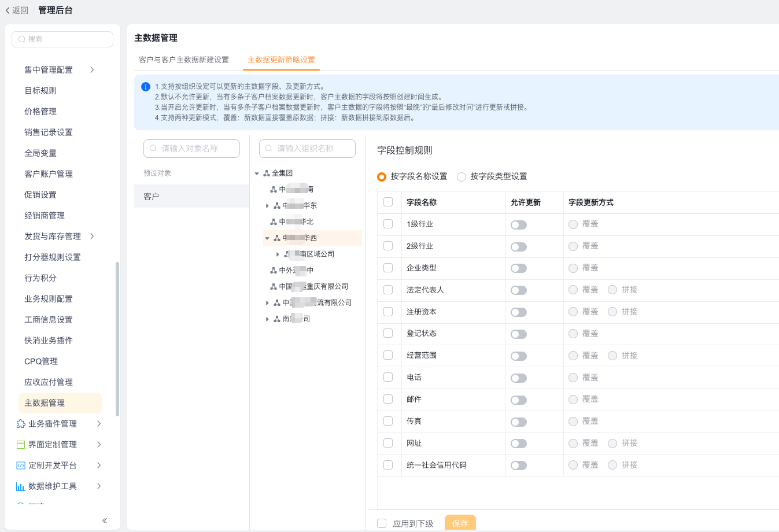
Task: Click magnifier icon in object name search
Action: (153, 149)
